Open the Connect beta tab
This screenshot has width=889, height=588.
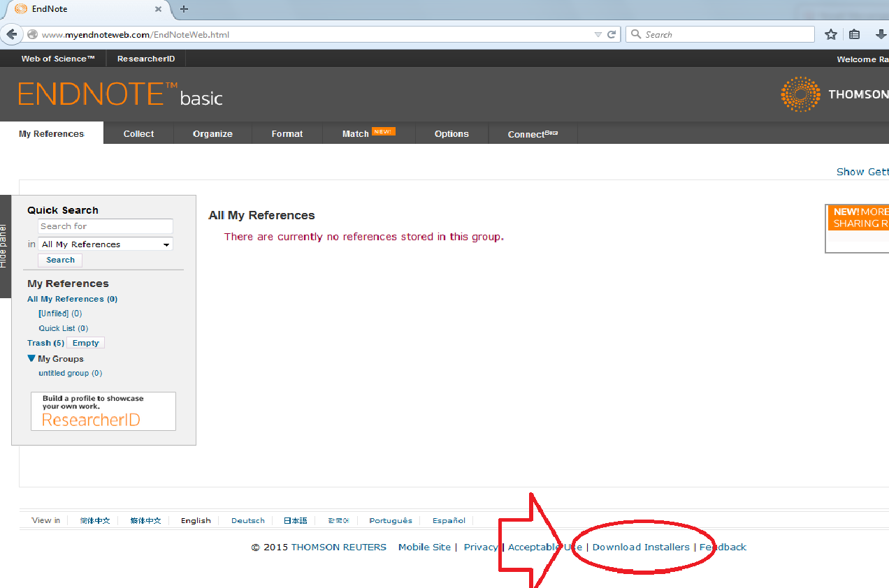click(533, 133)
